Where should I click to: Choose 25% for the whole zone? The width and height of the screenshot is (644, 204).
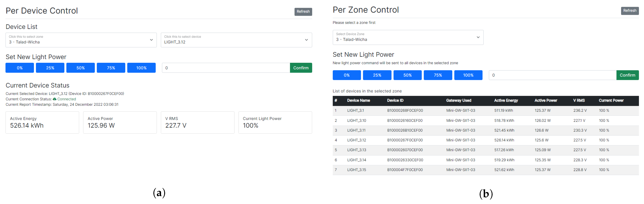click(377, 75)
